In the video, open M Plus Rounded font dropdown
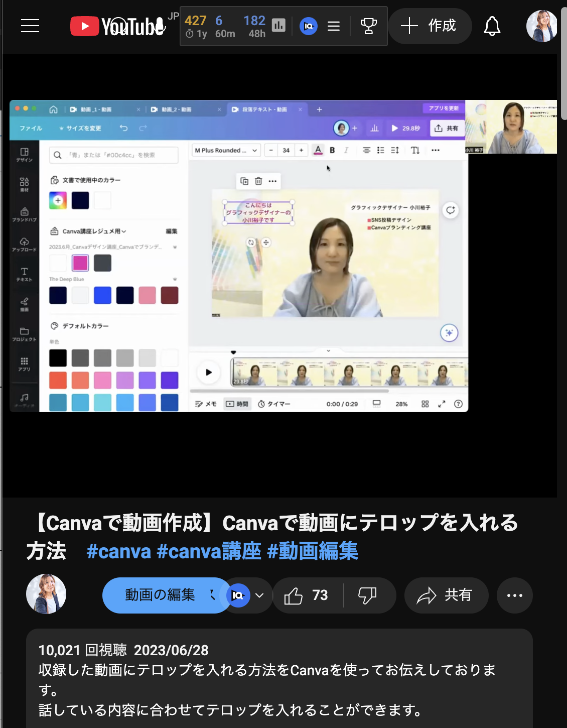This screenshot has height=728, width=567. [x=226, y=150]
